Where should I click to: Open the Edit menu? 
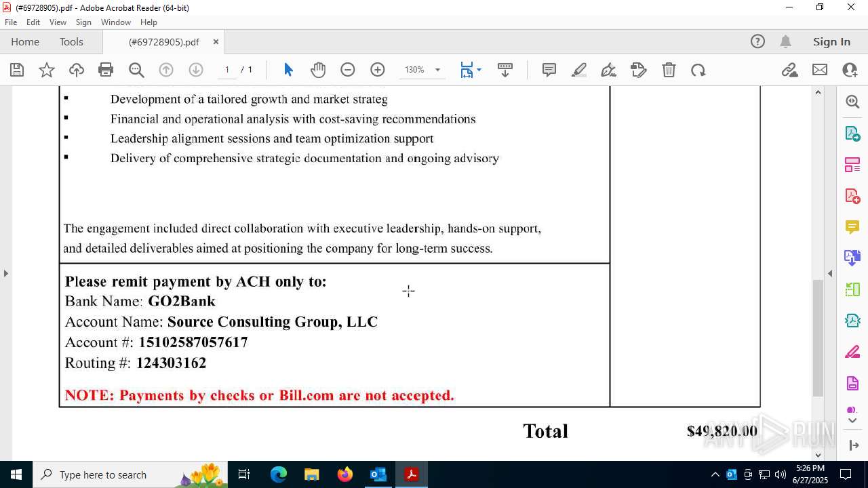coord(33,22)
